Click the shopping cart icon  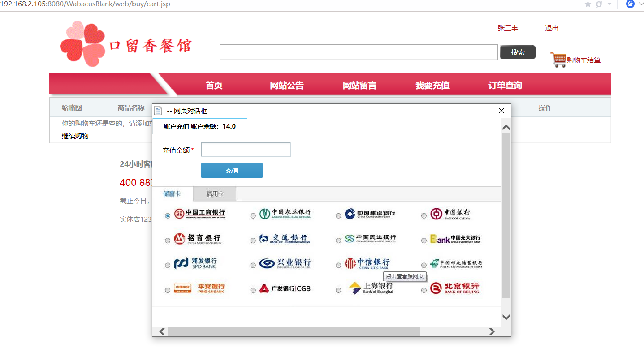point(558,60)
